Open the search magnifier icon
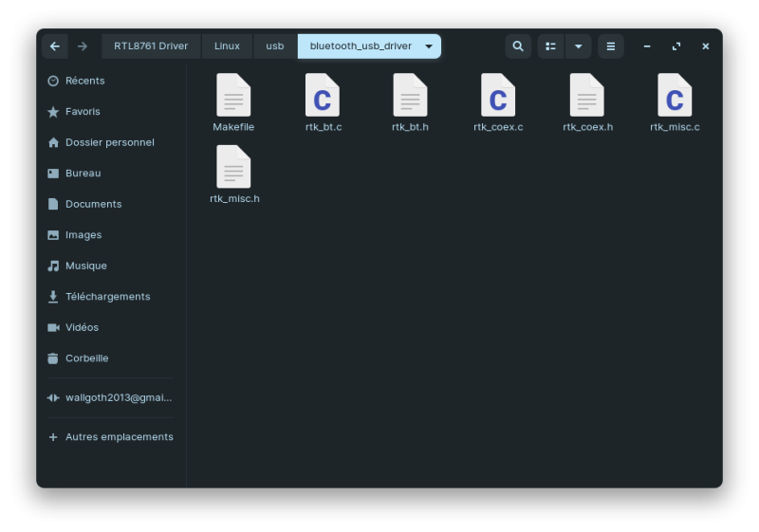 click(517, 46)
